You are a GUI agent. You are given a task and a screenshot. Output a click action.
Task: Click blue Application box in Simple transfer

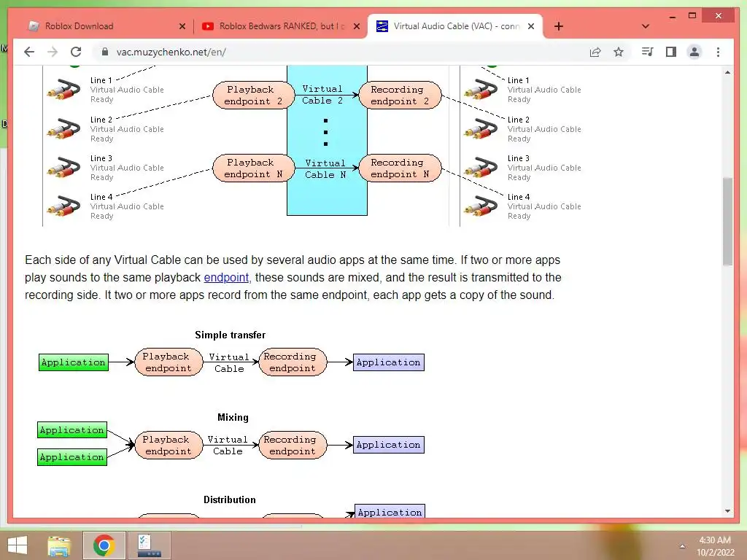pyautogui.click(x=389, y=362)
